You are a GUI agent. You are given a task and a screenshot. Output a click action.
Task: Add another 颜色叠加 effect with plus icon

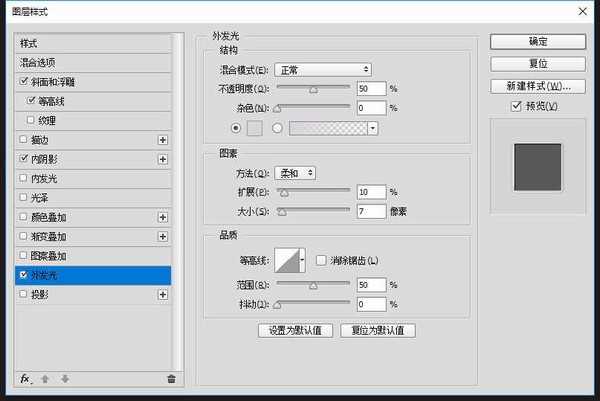coord(163,217)
